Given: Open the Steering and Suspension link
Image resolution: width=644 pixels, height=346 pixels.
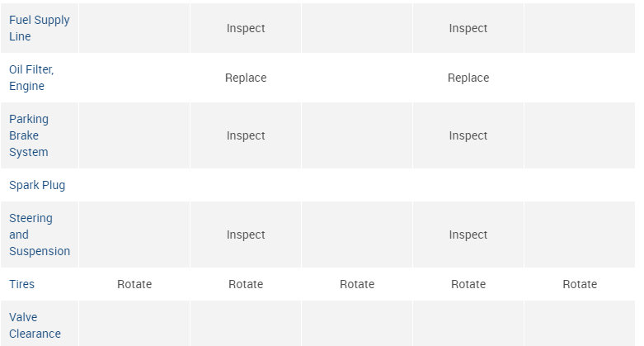Looking at the screenshot, I should click(39, 235).
